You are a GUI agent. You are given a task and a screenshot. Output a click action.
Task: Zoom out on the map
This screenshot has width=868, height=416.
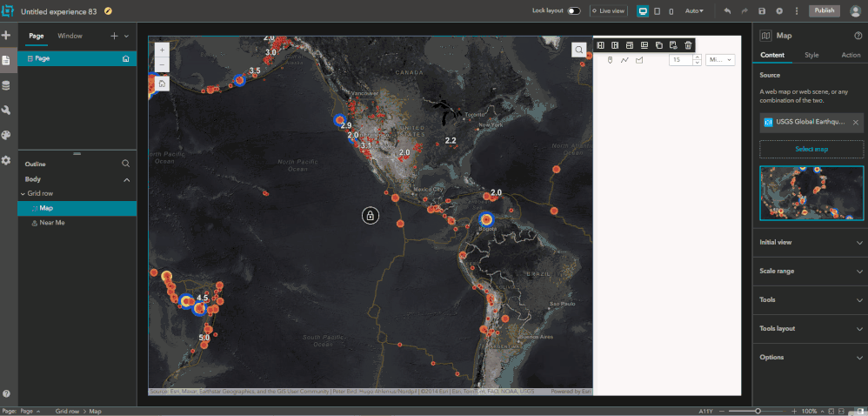click(162, 64)
